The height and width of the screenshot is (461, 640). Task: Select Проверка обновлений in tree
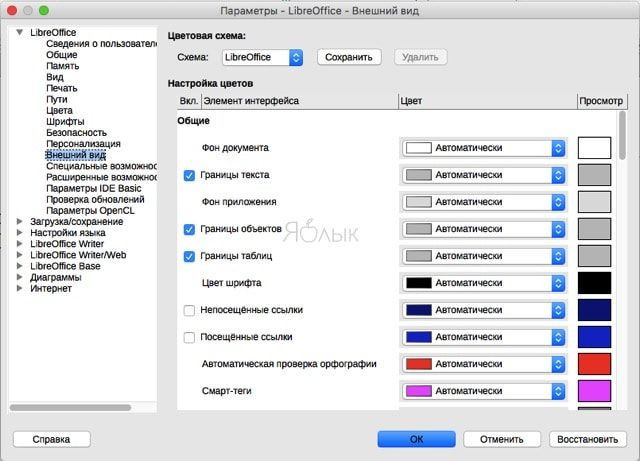point(95,199)
